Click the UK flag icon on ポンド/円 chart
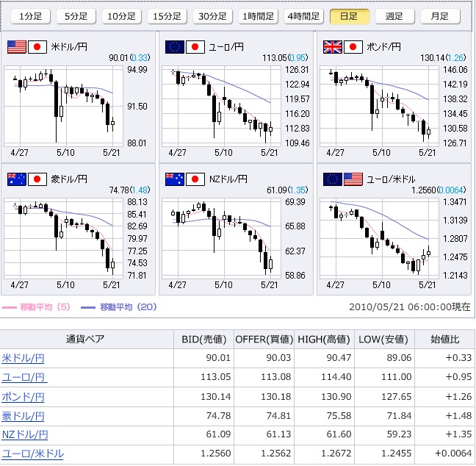 [333, 47]
